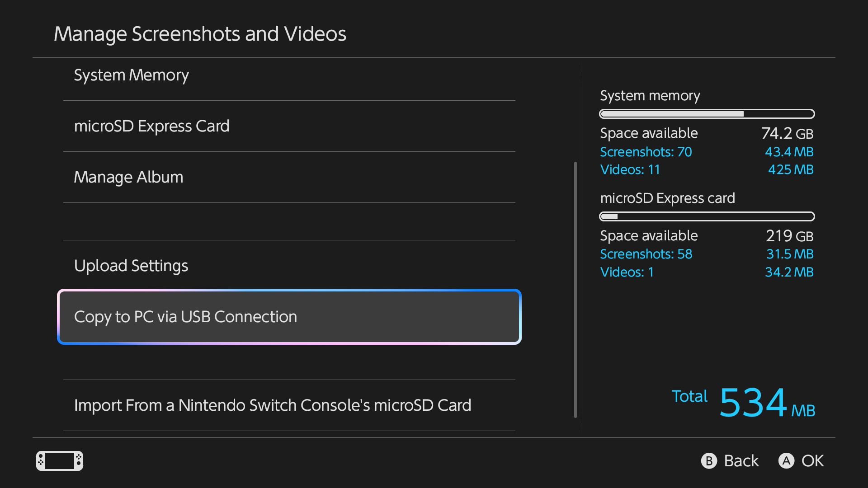Select microSD Express Card option
The height and width of the screenshot is (488, 868).
click(151, 126)
